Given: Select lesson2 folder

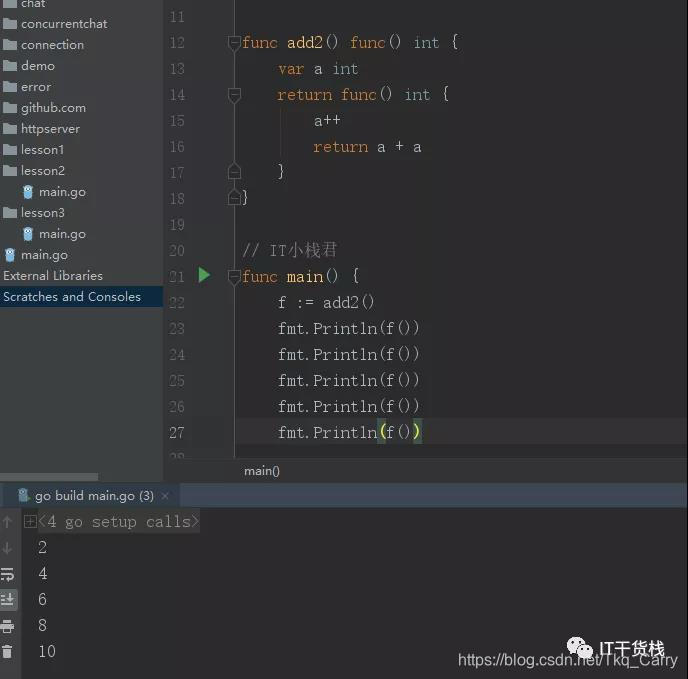Looking at the screenshot, I should 43,171.
